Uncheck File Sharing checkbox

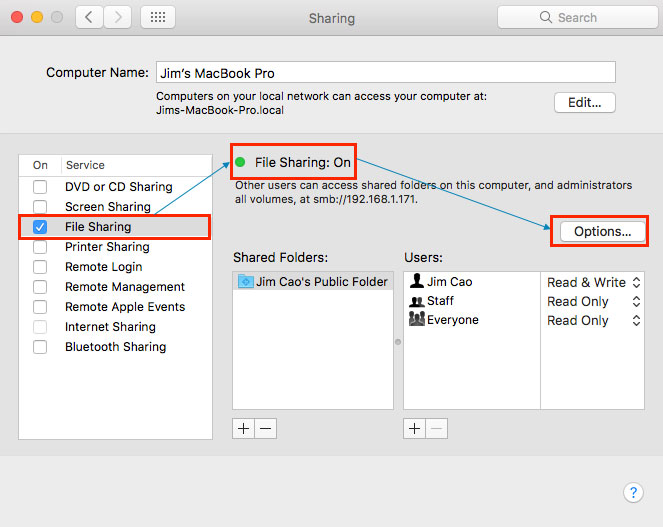[x=40, y=227]
